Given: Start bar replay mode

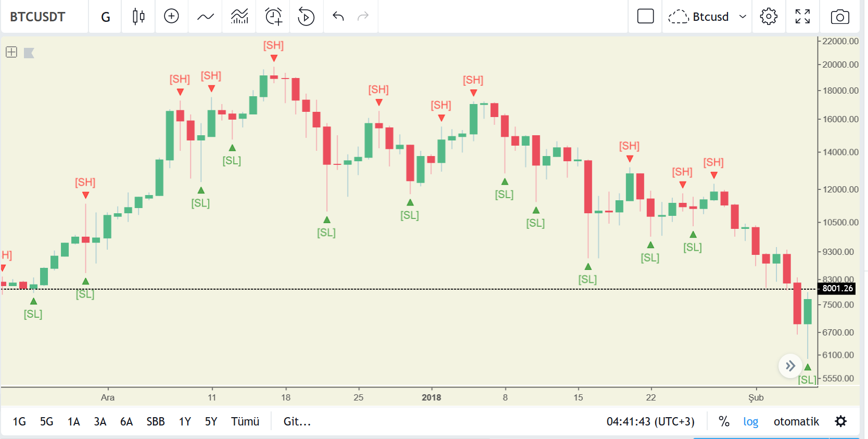Looking at the screenshot, I should pyautogui.click(x=306, y=17).
